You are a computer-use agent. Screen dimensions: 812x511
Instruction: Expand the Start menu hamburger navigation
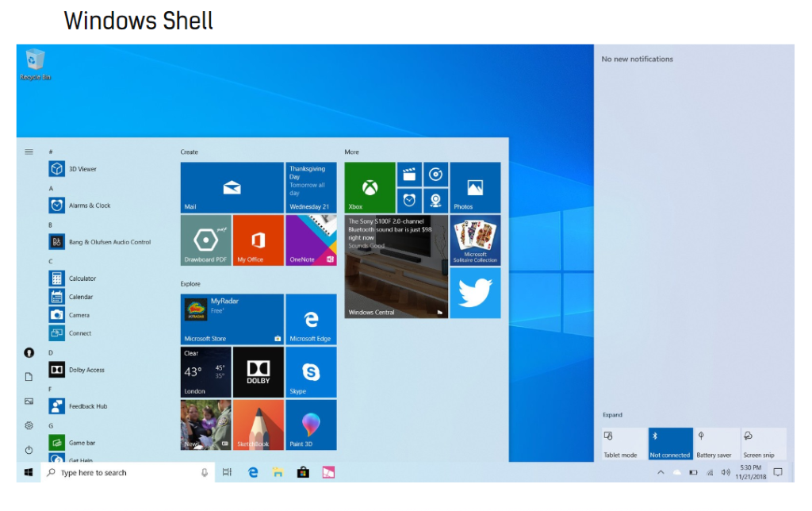coord(29,152)
